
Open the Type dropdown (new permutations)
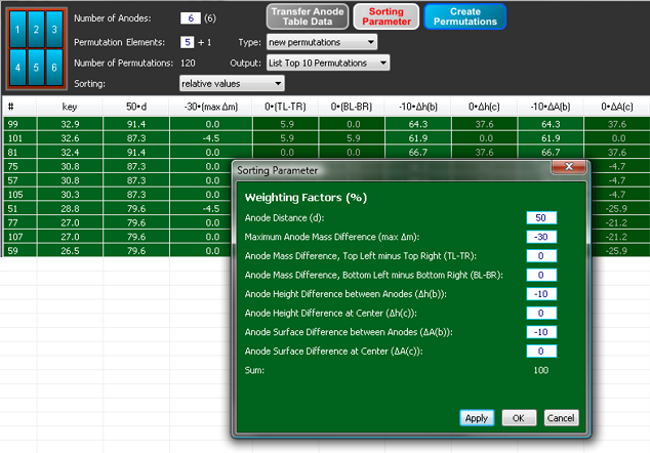point(322,42)
